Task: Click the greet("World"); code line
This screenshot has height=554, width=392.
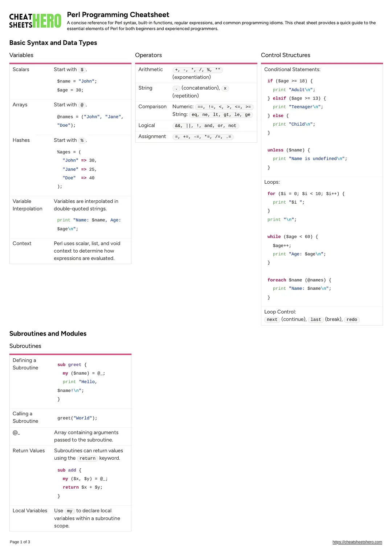Action: (x=77, y=418)
